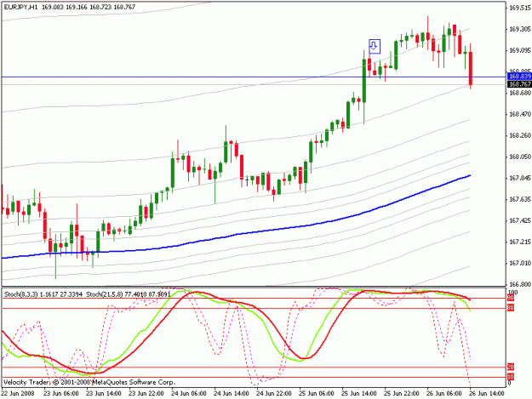Click the 23 Jun 06:00 time axis label

[x=61, y=393]
